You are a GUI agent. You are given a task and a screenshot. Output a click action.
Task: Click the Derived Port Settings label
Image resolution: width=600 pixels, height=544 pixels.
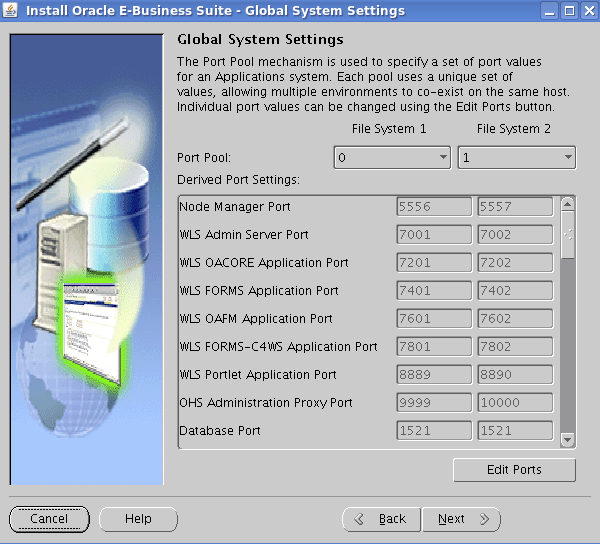[x=238, y=180]
